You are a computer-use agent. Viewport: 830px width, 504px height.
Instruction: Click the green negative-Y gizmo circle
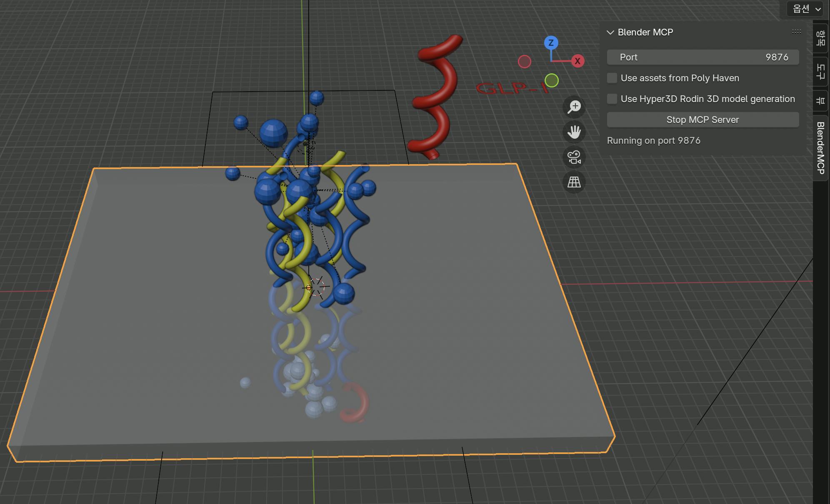coord(551,80)
